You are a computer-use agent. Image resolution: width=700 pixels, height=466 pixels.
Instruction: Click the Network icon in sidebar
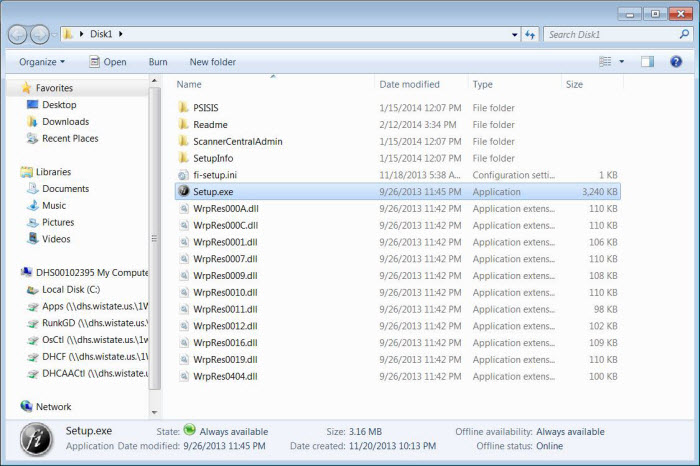pos(27,407)
